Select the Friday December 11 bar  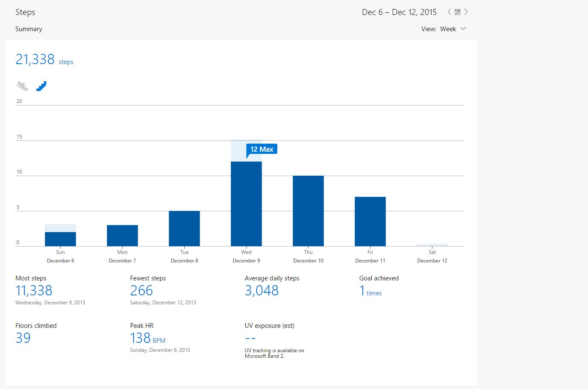click(370, 221)
